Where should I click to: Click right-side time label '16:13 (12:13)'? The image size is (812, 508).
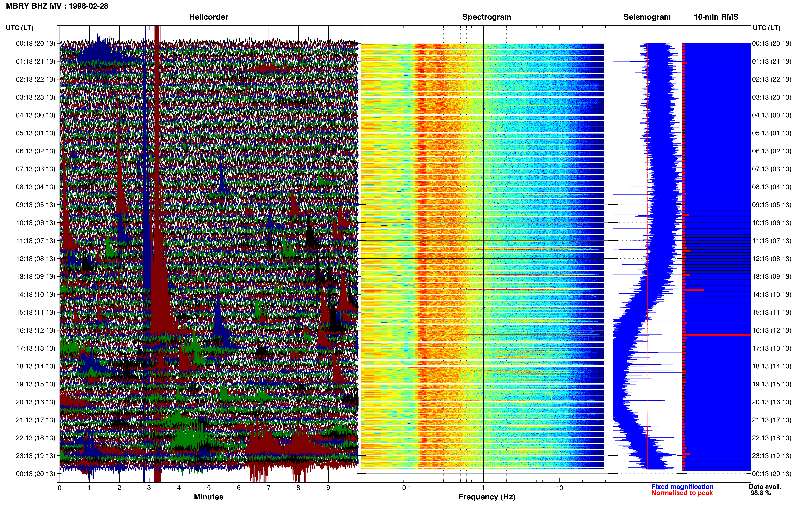pyautogui.click(x=772, y=330)
